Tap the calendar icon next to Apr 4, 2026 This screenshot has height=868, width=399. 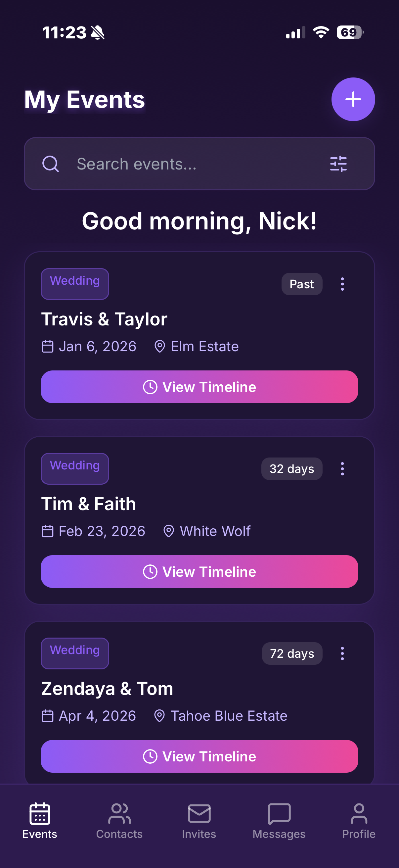coord(48,716)
